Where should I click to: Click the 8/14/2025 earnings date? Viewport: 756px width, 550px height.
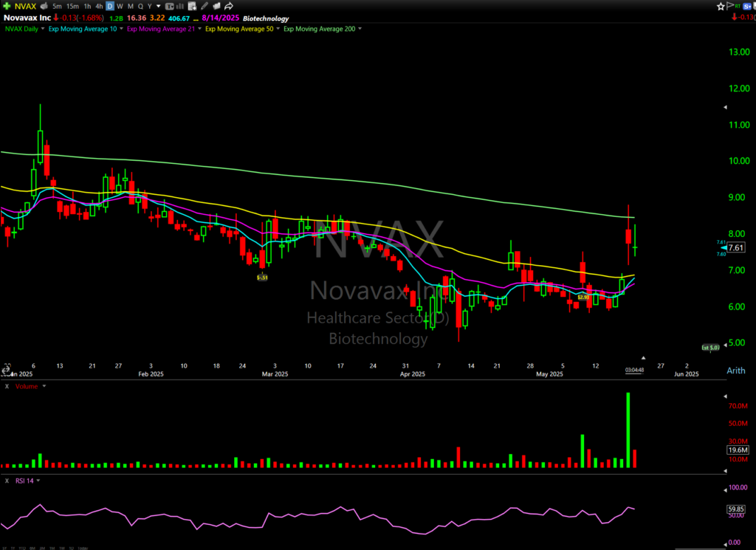(x=220, y=18)
